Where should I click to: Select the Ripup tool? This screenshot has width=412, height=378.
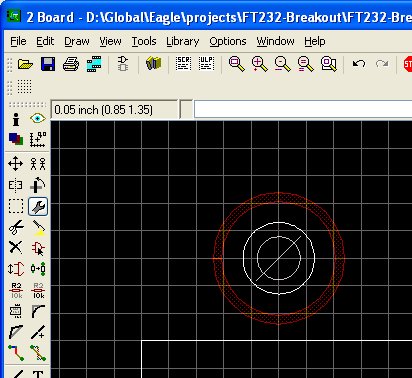click(38, 353)
